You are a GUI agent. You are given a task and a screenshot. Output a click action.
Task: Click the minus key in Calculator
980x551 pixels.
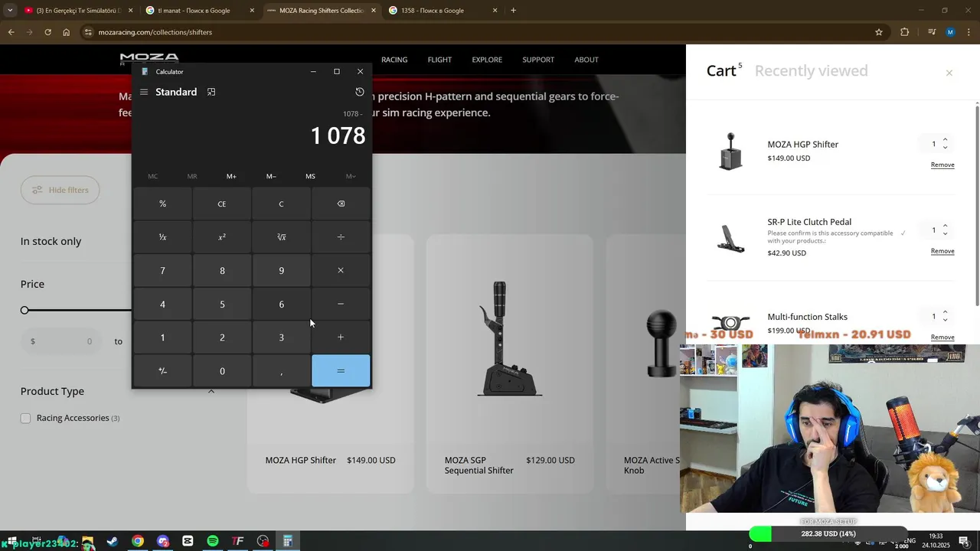(x=341, y=304)
